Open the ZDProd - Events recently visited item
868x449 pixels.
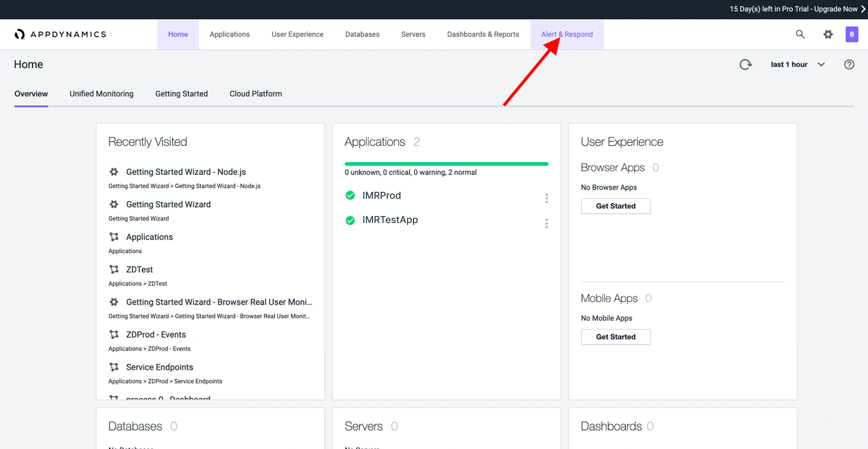[x=156, y=334]
